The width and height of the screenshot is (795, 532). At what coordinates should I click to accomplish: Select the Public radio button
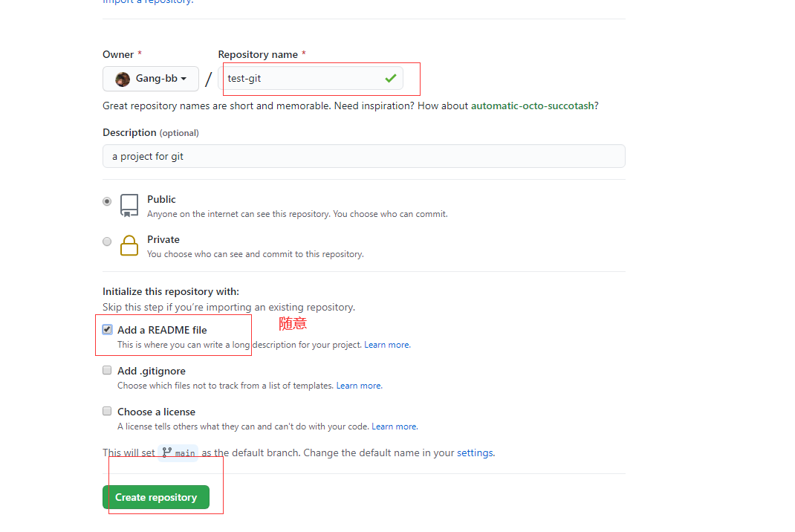(107, 201)
